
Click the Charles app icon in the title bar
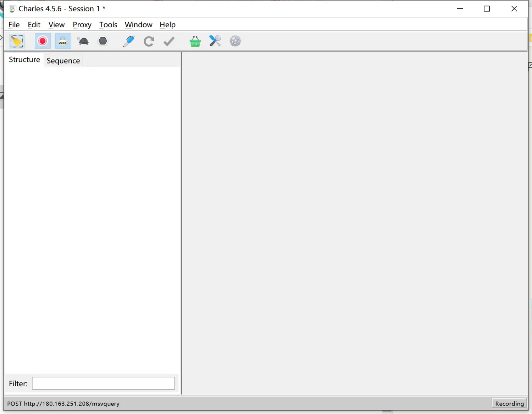(12, 9)
